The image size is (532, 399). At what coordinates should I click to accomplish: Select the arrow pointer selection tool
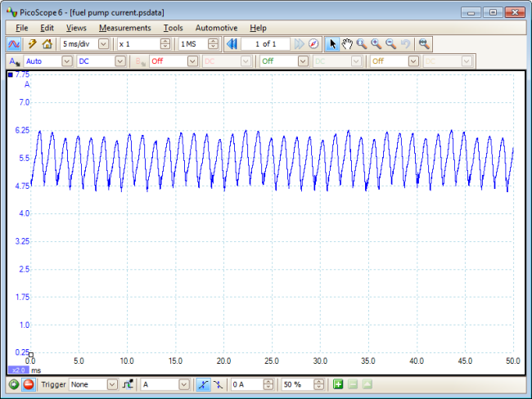[x=332, y=43]
